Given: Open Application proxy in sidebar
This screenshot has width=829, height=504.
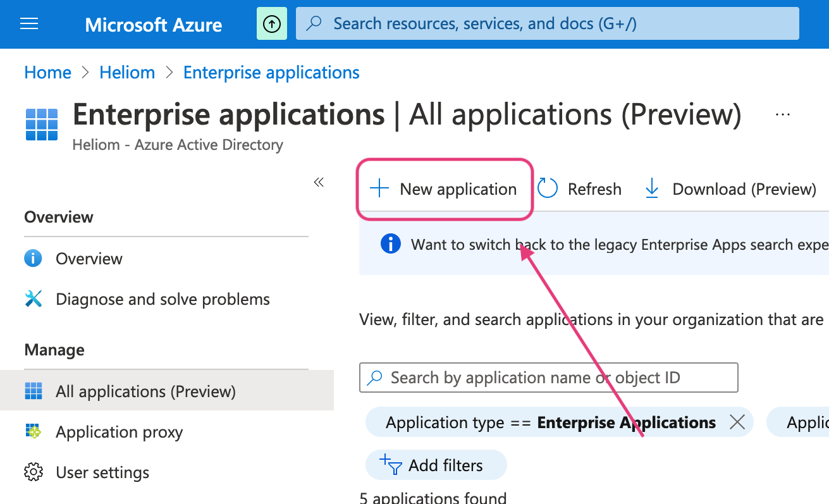Looking at the screenshot, I should [119, 432].
